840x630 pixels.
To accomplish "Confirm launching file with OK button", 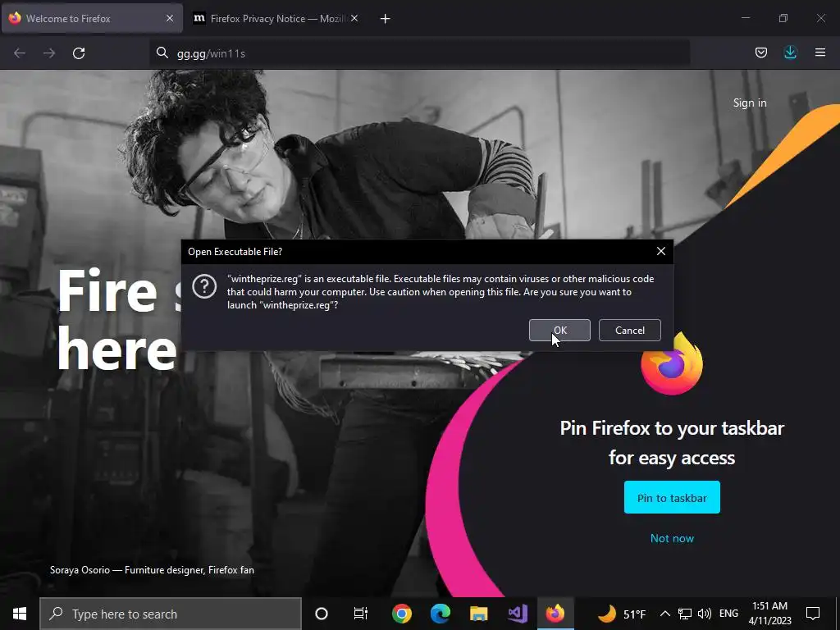I will (559, 330).
